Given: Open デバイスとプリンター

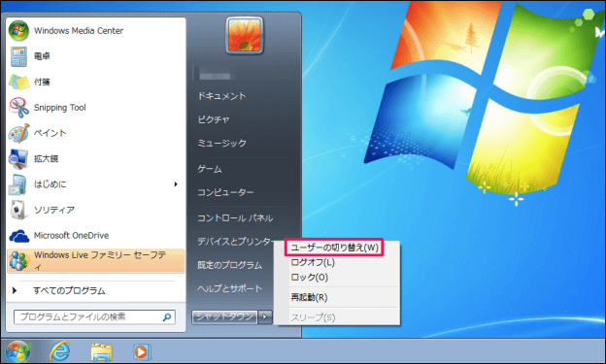Looking at the screenshot, I should click(x=235, y=242).
